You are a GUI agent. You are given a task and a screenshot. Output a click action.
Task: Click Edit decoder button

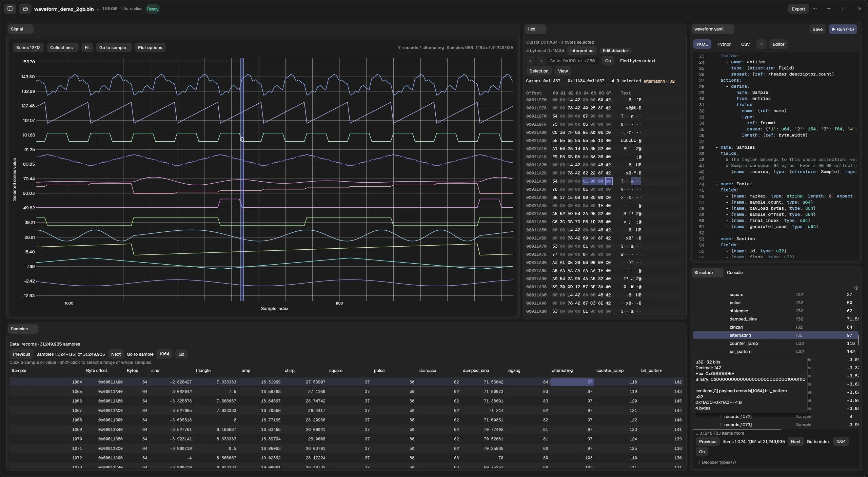click(x=615, y=50)
